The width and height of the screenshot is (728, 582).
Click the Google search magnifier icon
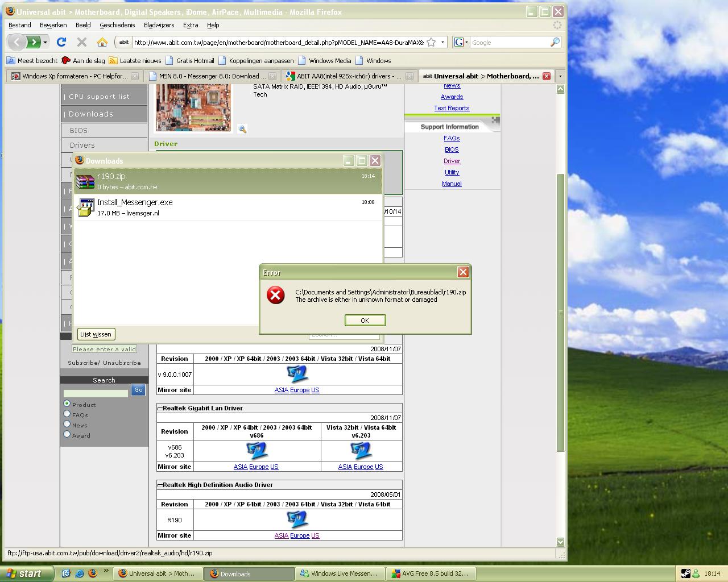(555, 42)
